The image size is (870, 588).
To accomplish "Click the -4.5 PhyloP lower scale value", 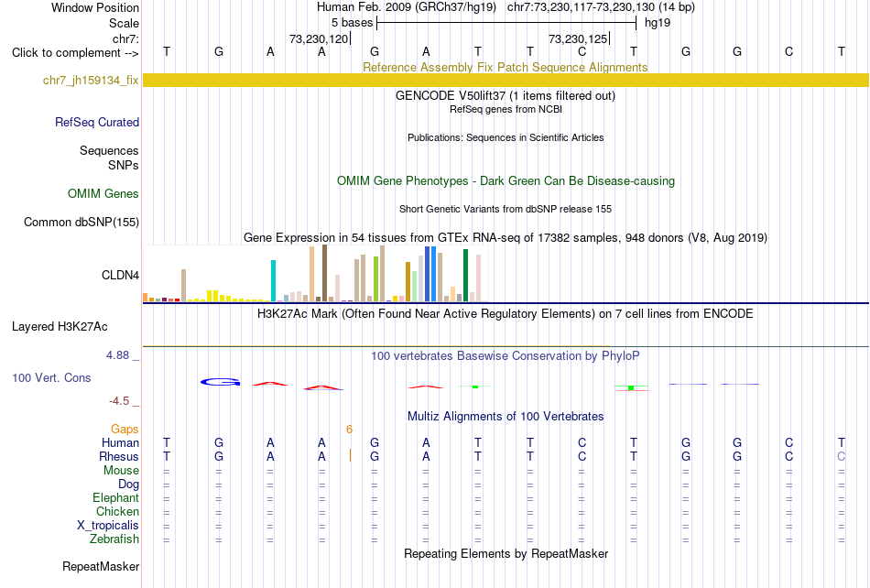I will (119, 400).
